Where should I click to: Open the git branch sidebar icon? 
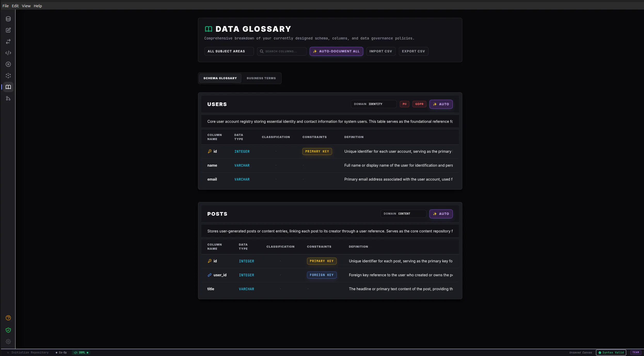pyautogui.click(x=8, y=98)
